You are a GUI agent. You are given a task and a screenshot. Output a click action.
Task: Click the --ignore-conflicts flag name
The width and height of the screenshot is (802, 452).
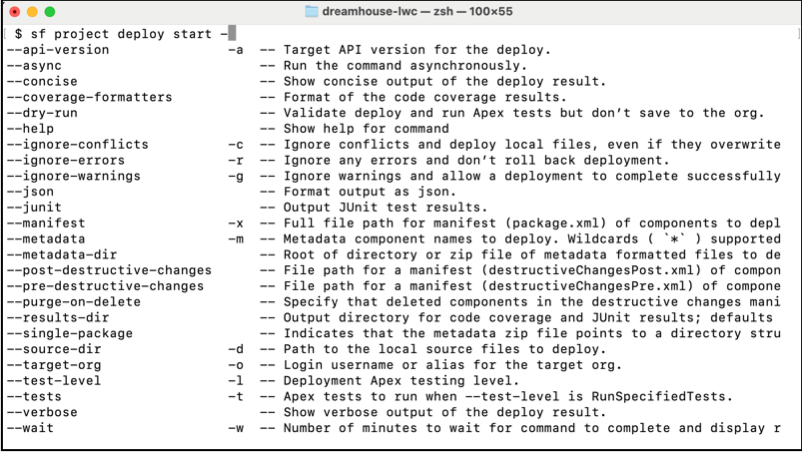(x=76, y=144)
